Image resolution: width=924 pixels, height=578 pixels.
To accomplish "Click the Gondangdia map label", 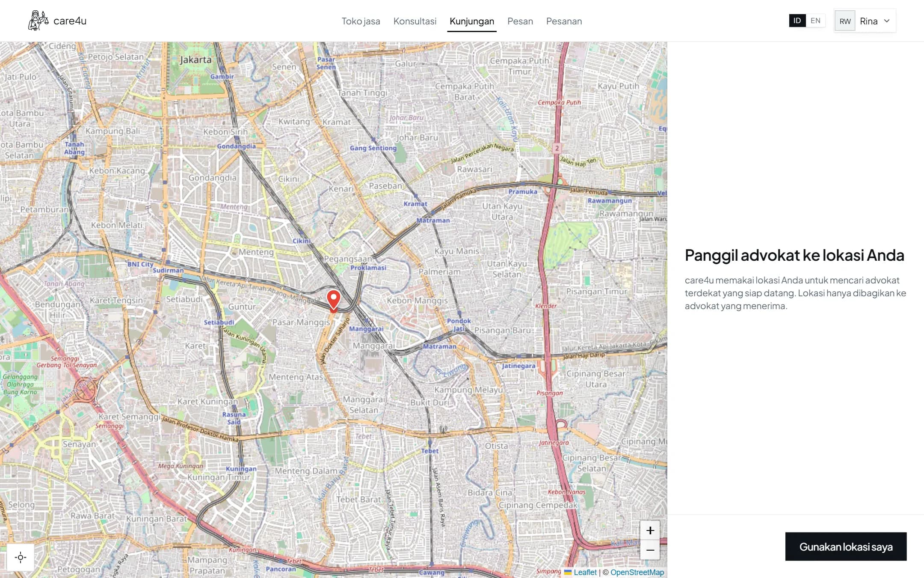I will [x=212, y=177].
